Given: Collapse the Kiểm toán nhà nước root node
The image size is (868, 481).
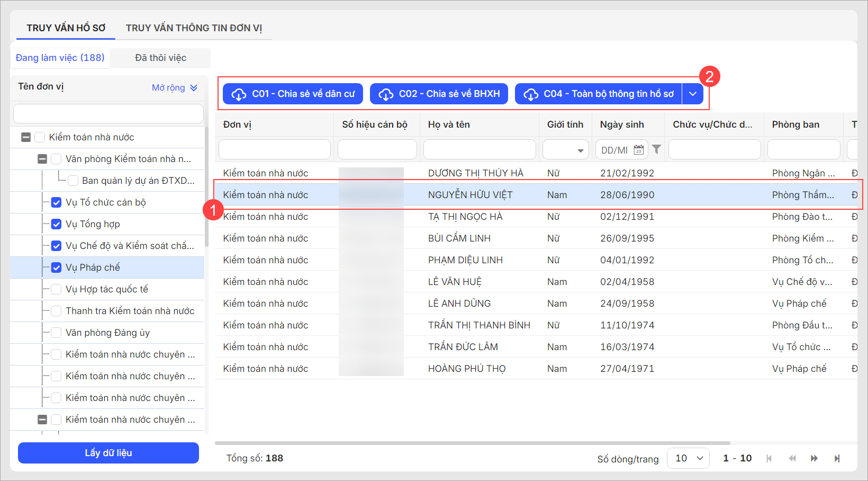Looking at the screenshot, I should (x=26, y=137).
